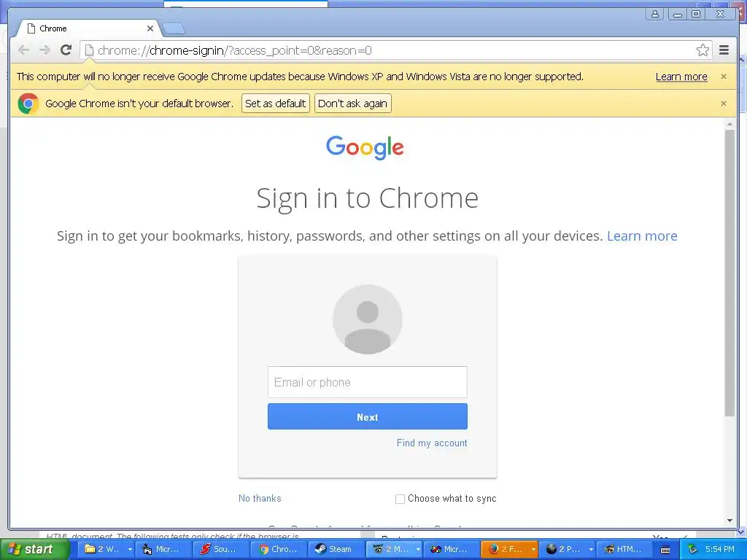Screen dimensions: 747x560
Task: Click the Sign in to Chrome heading
Action: [x=368, y=198]
